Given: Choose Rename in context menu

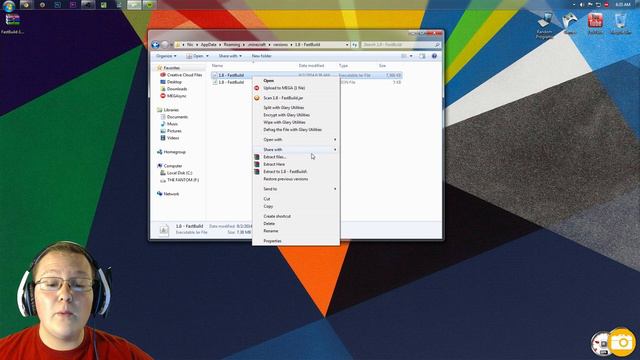Looking at the screenshot, I should tap(296, 231).
